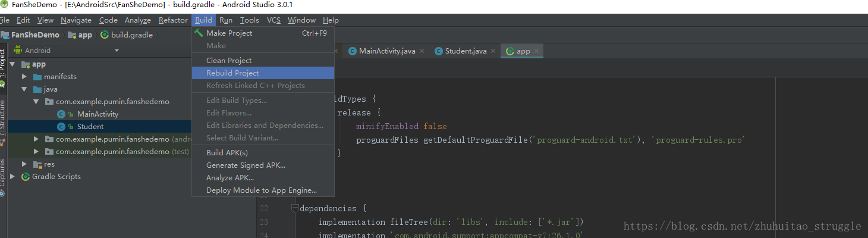Expand the res folder
The width and height of the screenshot is (868, 238).
point(24,164)
